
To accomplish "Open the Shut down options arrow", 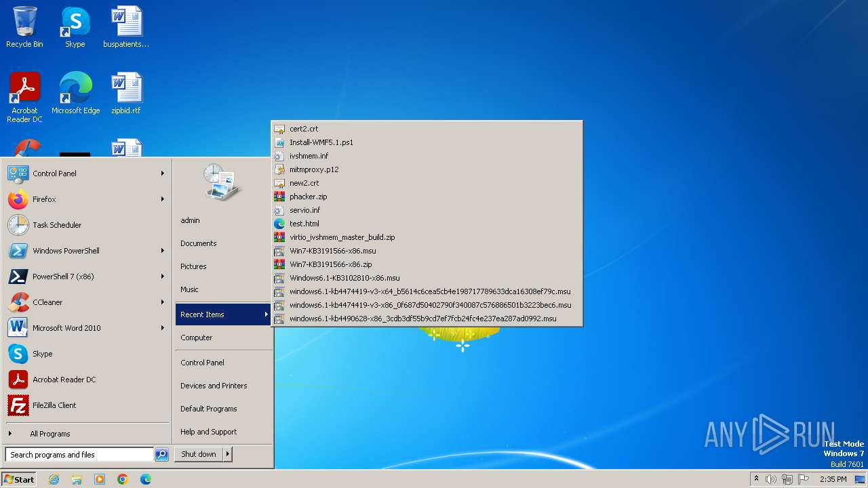I will [228, 454].
